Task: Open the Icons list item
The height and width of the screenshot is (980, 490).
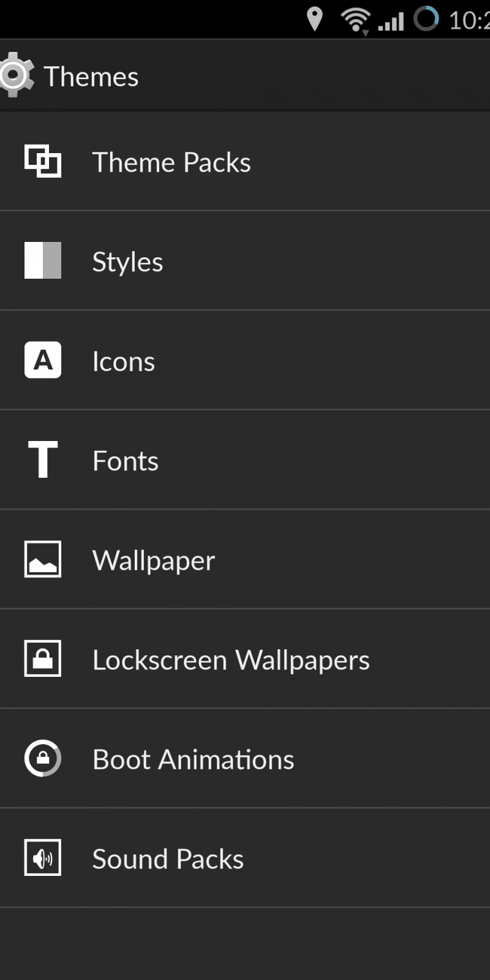Action: 124,361
